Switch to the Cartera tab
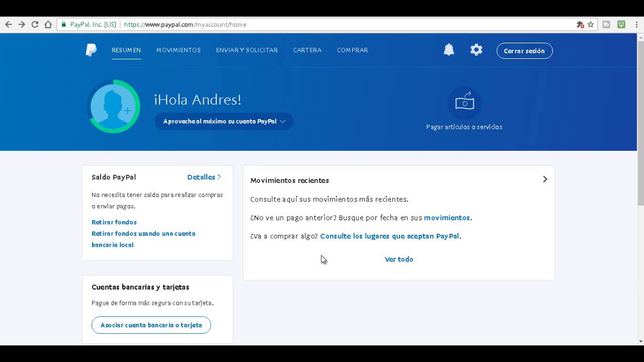Screen dimensions: 644x362 pyautogui.click(x=307, y=50)
